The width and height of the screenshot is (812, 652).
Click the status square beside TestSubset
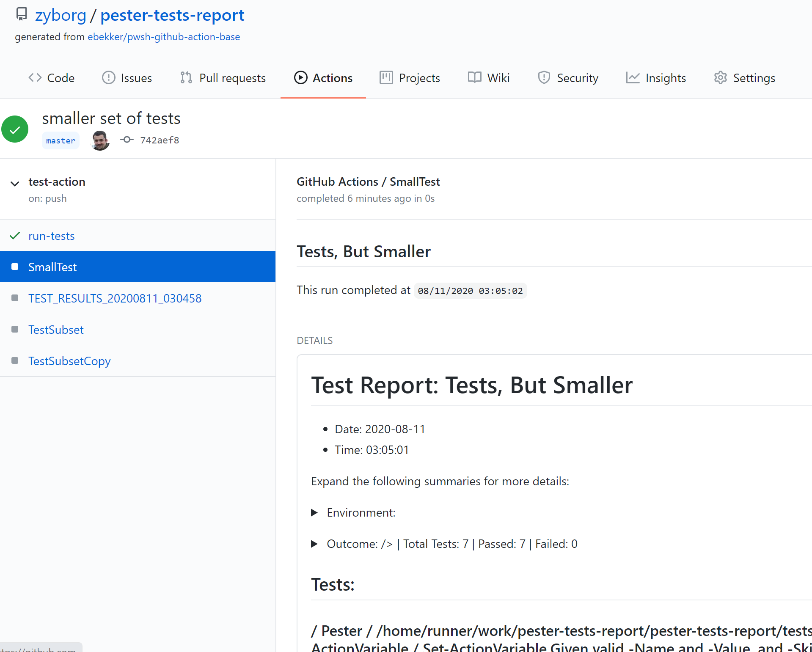[x=15, y=329]
